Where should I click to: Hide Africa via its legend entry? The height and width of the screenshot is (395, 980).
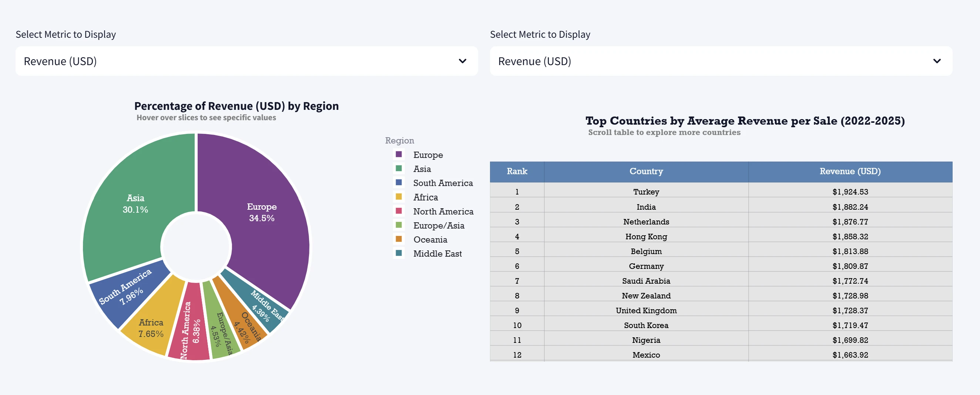(425, 197)
